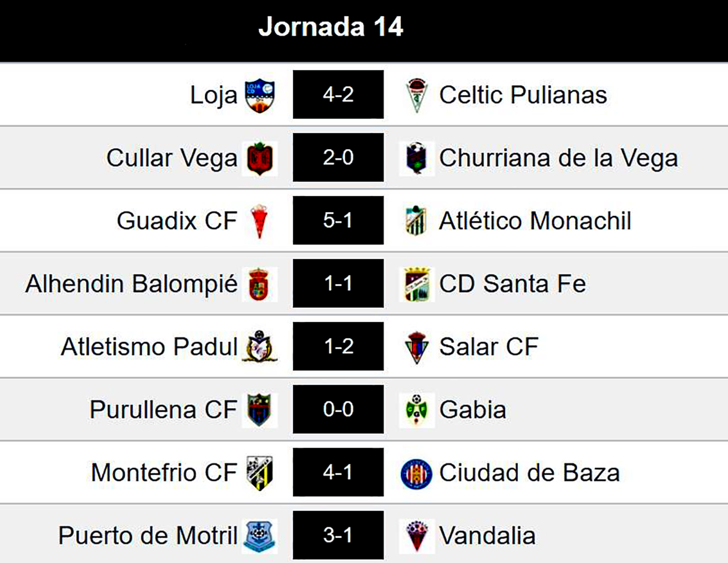The width and height of the screenshot is (728, 563).
Task: Select the Vandalia team name
Action: tap(487, 535)
